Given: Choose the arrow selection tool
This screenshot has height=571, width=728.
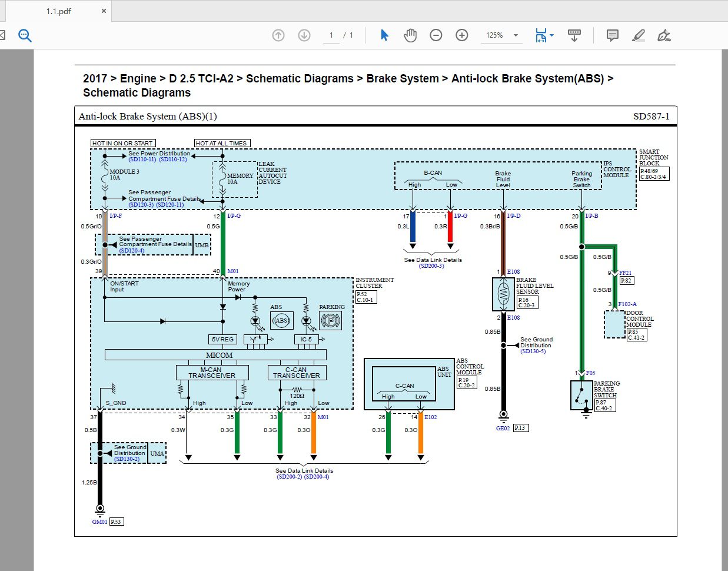Looking at the screenshot, I should pyautogui.click(x=384, y=35).
